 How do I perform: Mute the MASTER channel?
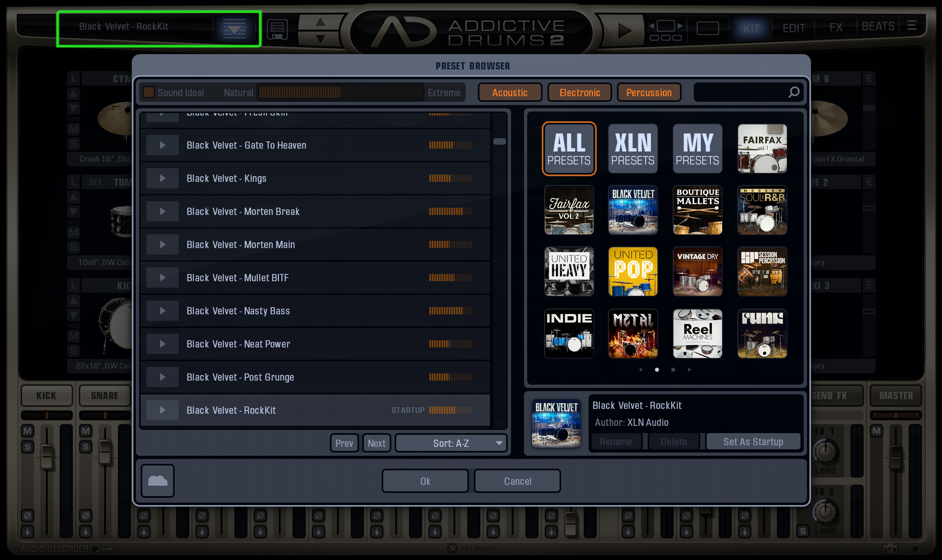coord(876,431)
